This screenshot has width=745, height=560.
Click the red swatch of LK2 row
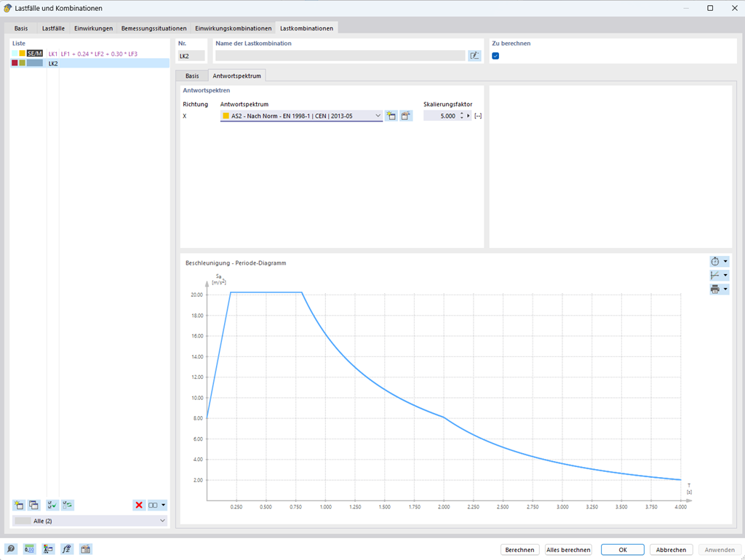point(15,63)
